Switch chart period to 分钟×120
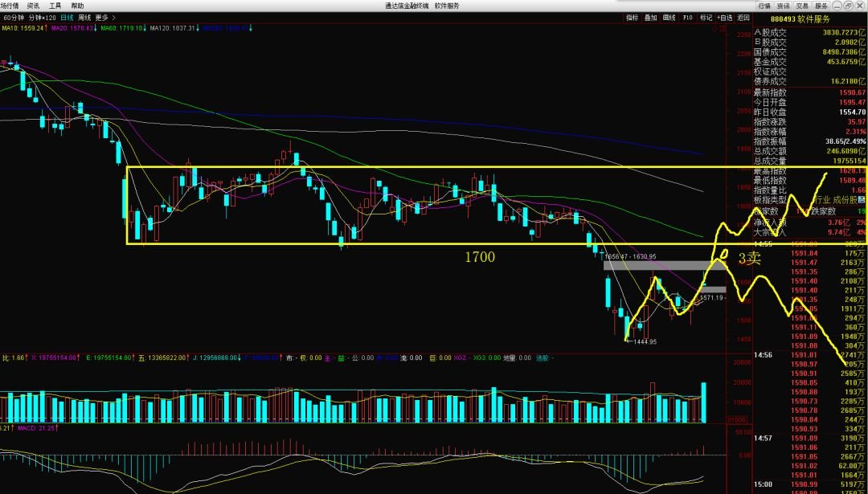Image resolution: width=868 pixels, height=494 pixels. click(41, 18)
